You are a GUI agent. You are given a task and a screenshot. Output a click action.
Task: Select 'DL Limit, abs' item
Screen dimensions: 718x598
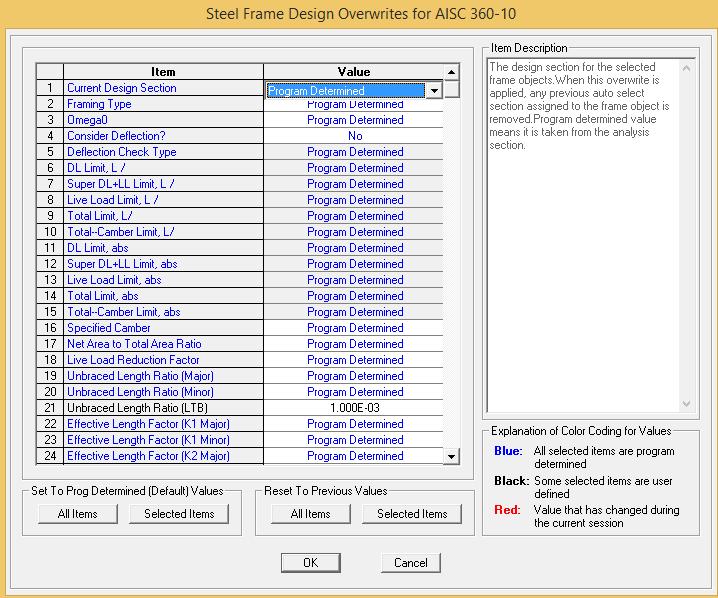163,248
